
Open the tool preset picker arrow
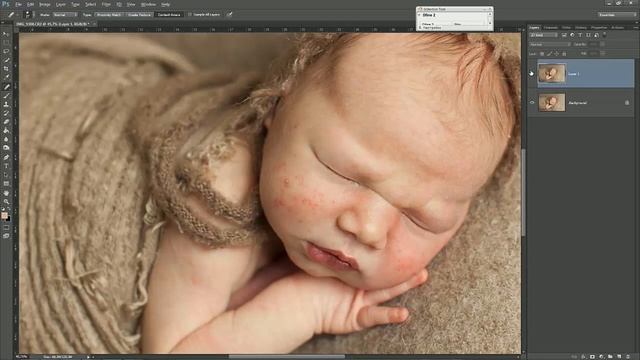pyautogui.click(x=18, y=15)
